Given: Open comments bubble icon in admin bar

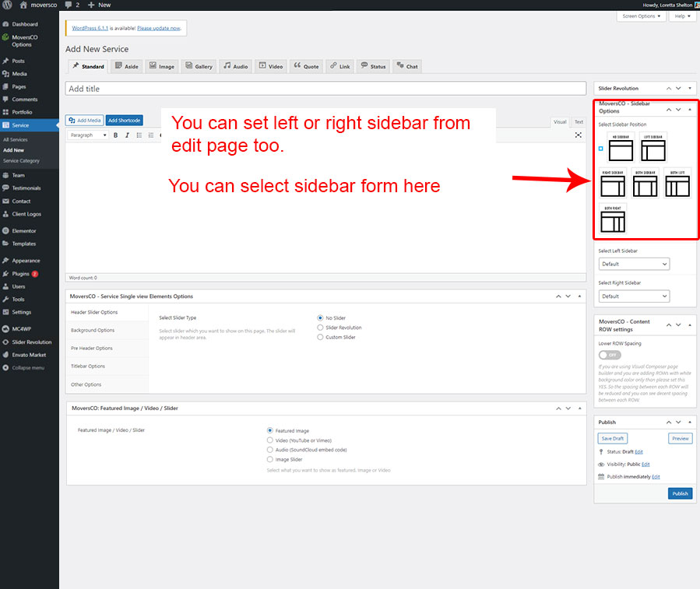Looking at the screenshot, I should [70, 5].
